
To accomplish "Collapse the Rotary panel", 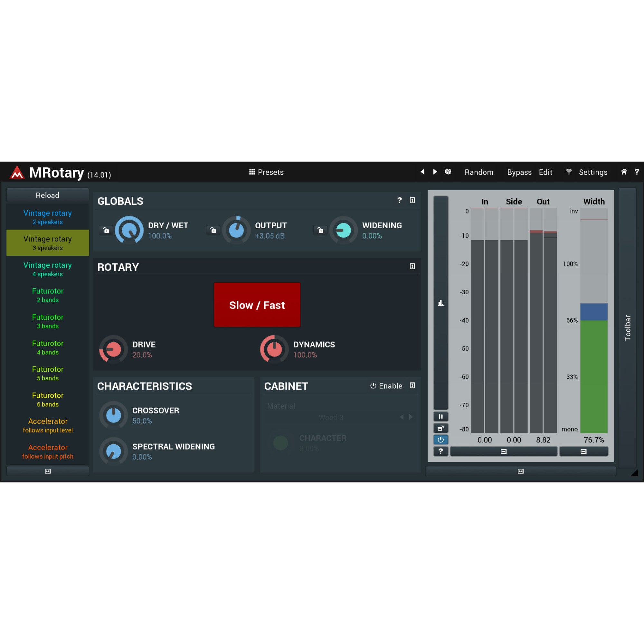I will (x=412, y=266).
